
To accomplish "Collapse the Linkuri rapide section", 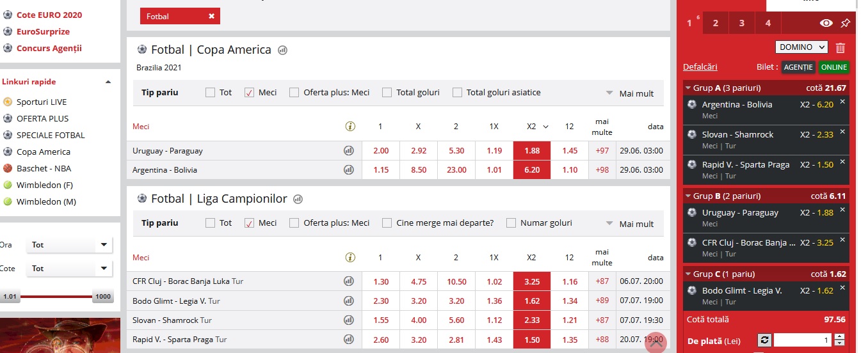I will tap(108, 82).
